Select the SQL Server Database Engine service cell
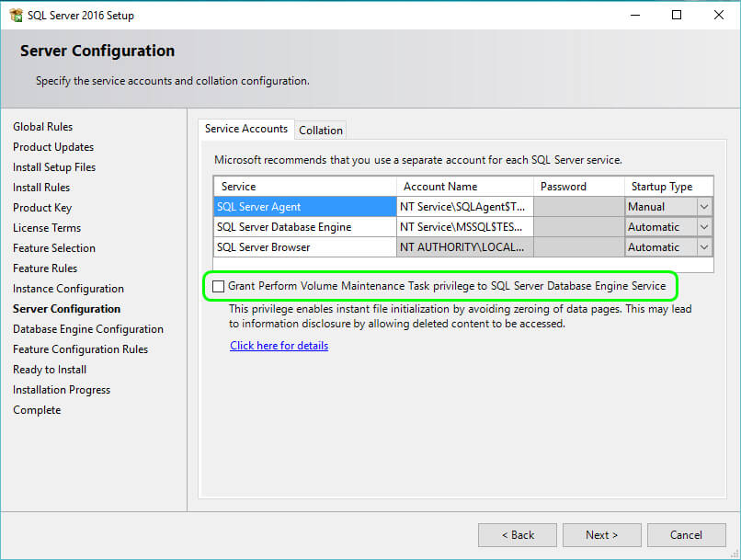 tap(305, 227)
